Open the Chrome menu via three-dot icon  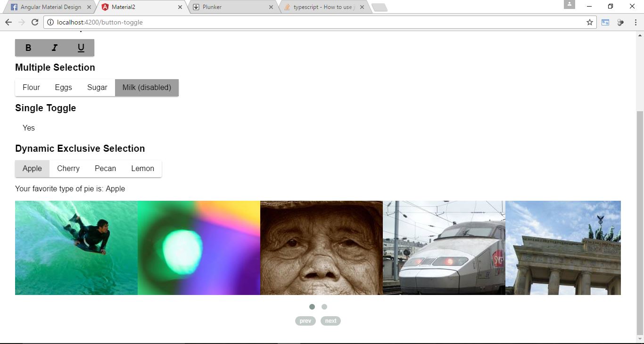pos(635,22)
